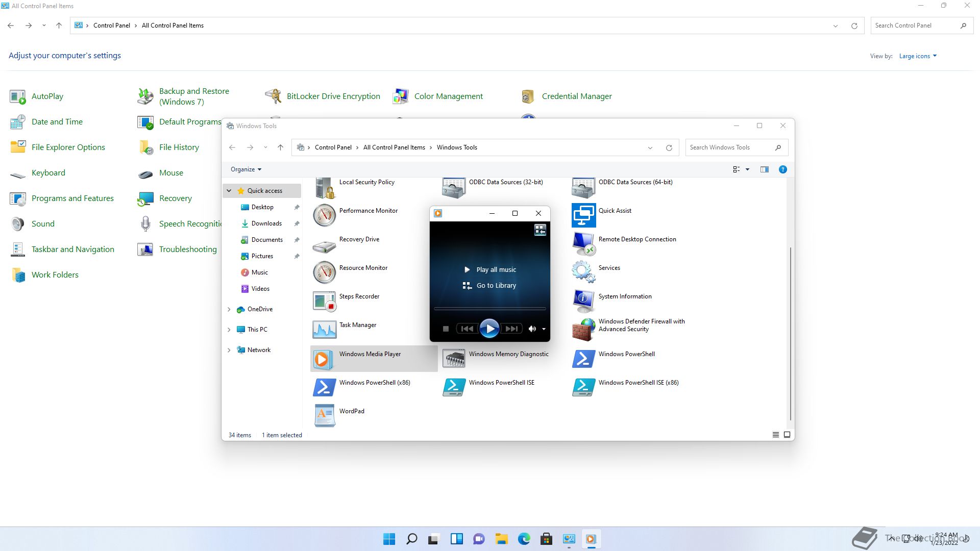Click Search Windows Tools field

(737, 147)
